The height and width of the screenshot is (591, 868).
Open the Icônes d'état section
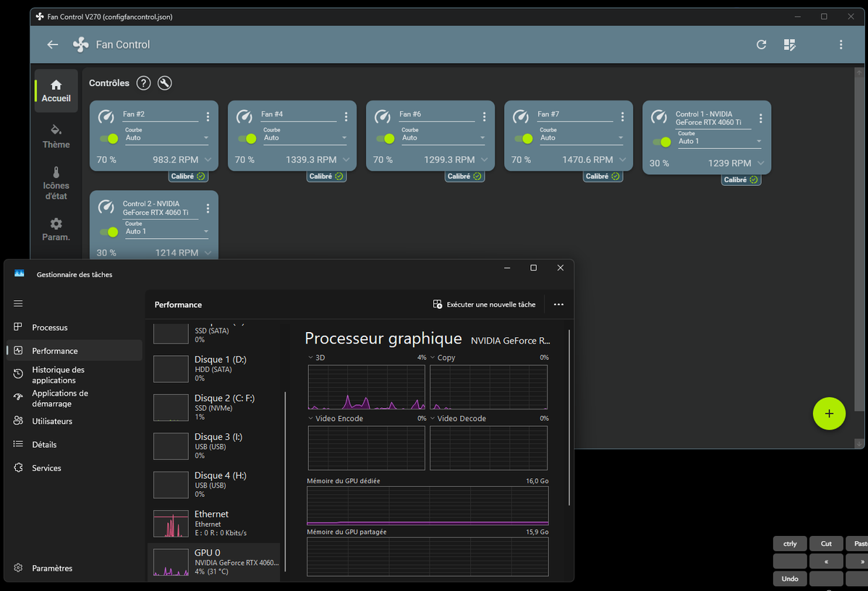pos(56,184)
